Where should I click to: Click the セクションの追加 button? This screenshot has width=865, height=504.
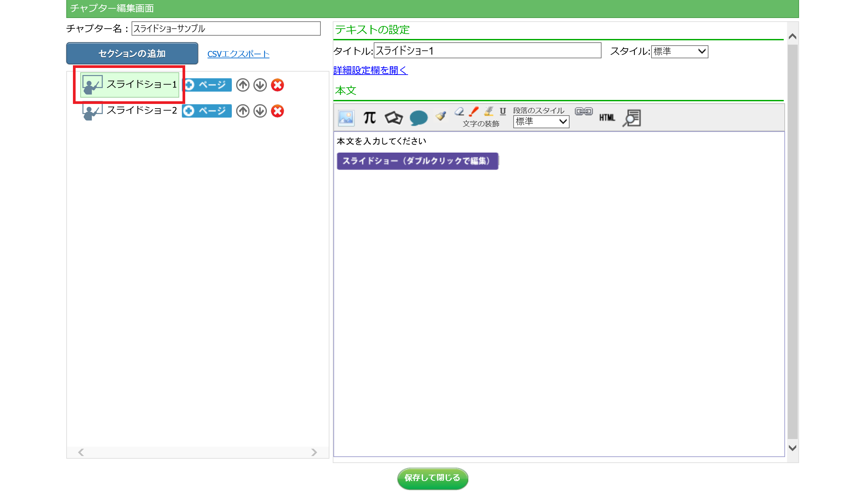(x=132, y=54)
